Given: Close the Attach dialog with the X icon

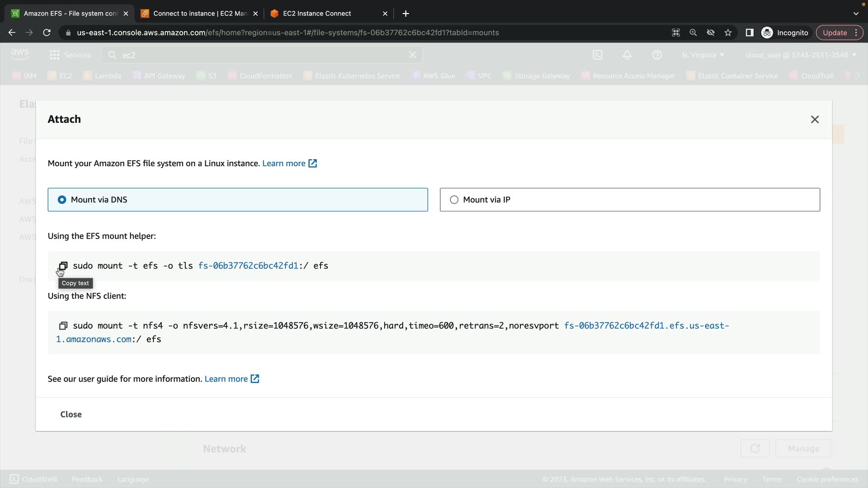Looking at the screenshot, I should [x=815, y=119].
